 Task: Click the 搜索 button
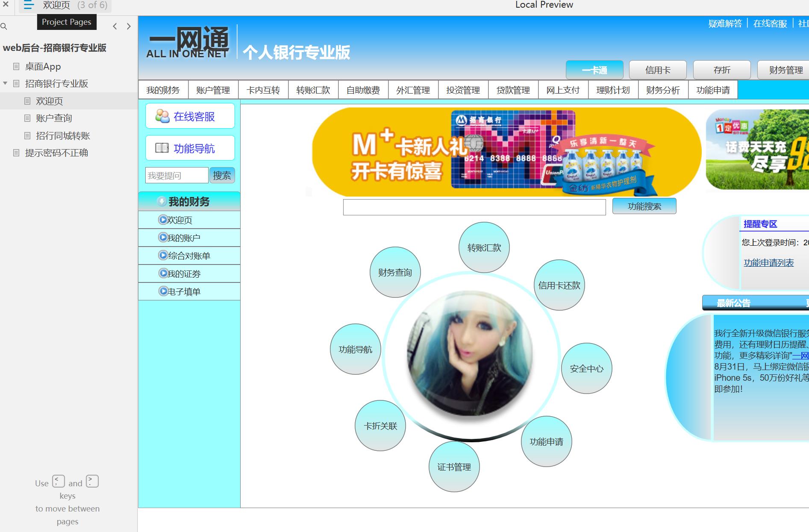pyautogui.click(x=222, y=175)
